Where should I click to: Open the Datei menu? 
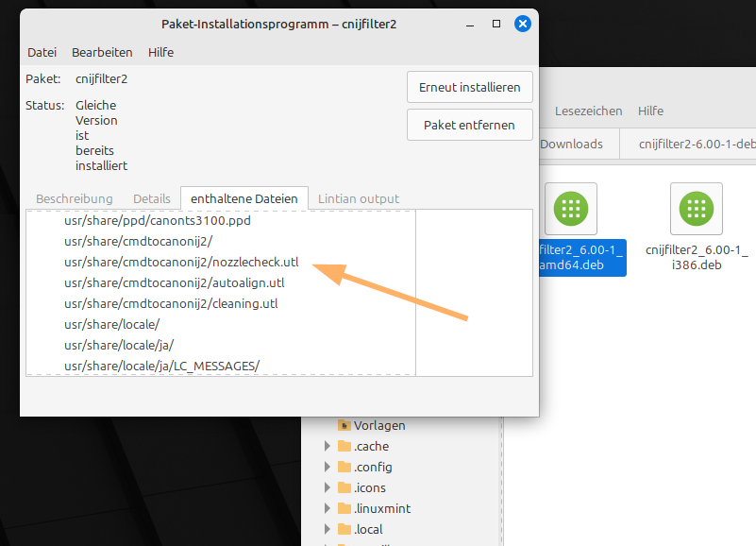(42, 52)
